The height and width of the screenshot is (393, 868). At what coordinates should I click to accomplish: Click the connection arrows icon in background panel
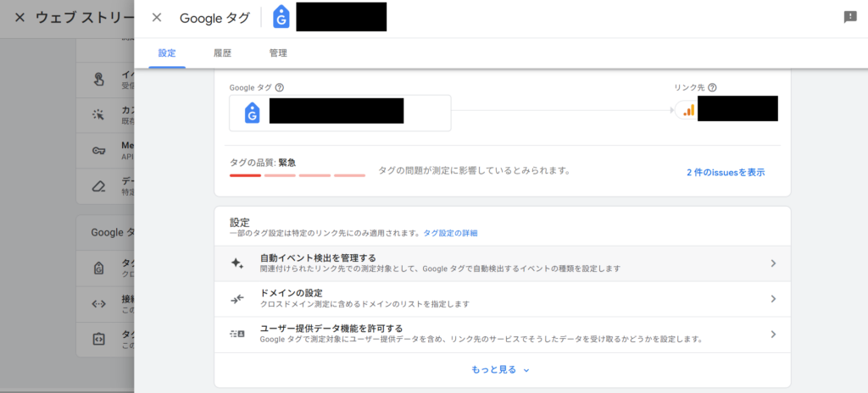98,303
